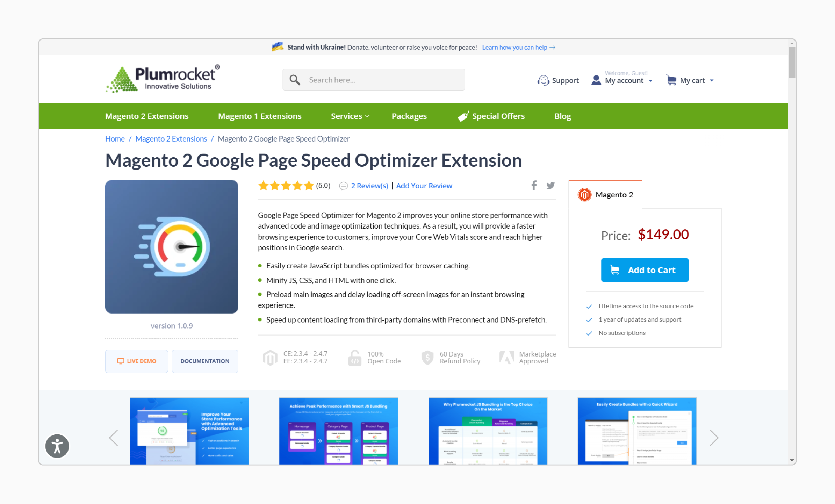The image size is (835, 504).
Task: Click the Special Offers rocket icon
Action: tap(462, 116)
